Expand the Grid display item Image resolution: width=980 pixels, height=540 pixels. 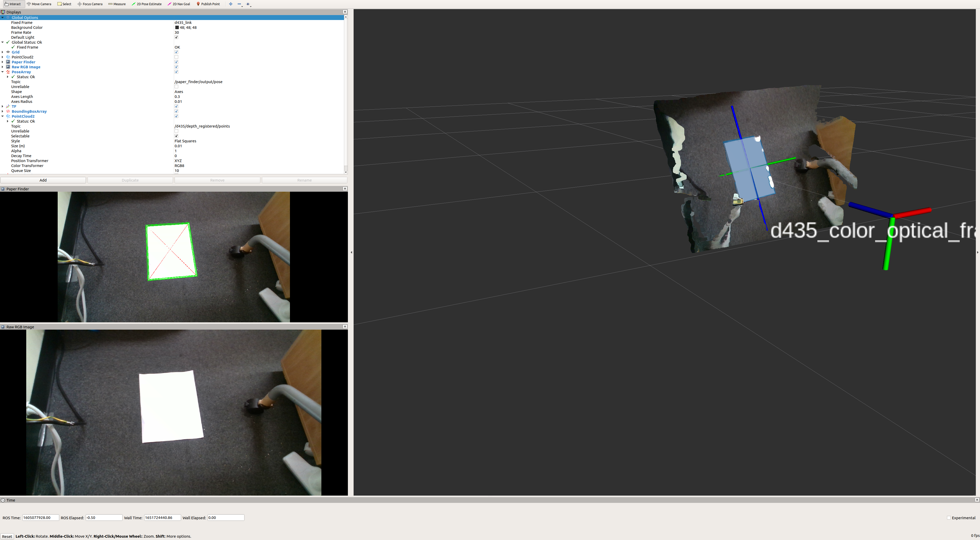(3, 52)
